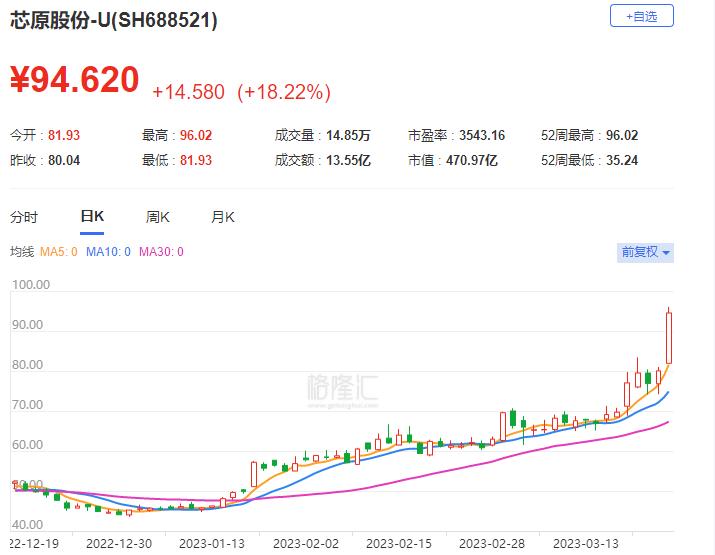This screenshot has height=555, width=715.
Task: Click the 成交量 value 14.85万
Action: 348,135
